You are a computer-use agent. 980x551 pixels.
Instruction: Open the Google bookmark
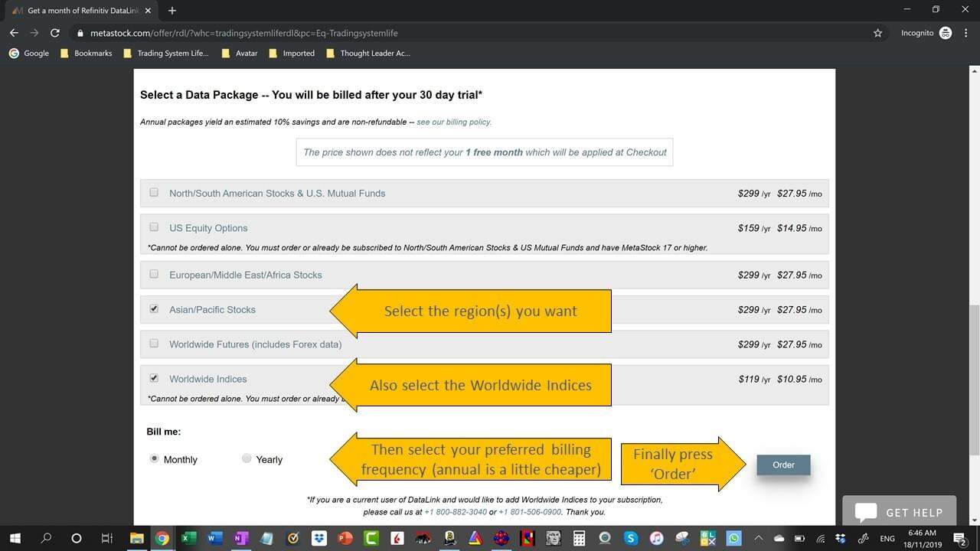coord(29,53)
